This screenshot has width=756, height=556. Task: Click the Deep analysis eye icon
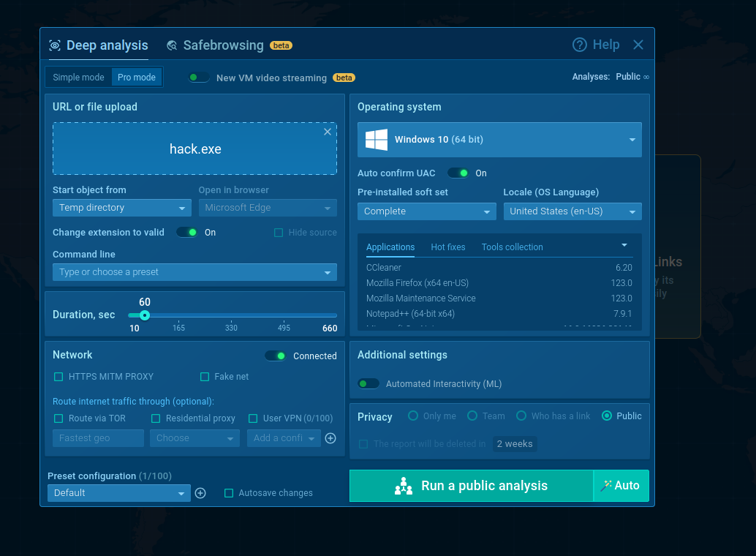(55, 45)
